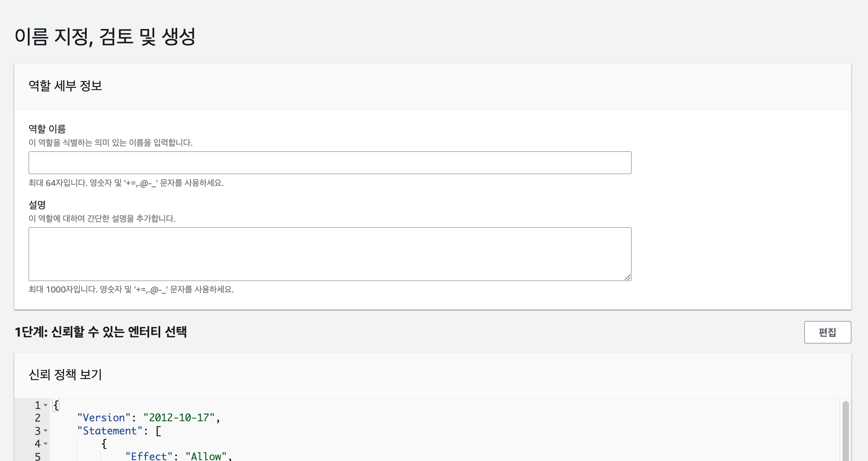Collapse the Statement array fold arrow on line 3
The image size is (868, 461).
coord(46,431)
